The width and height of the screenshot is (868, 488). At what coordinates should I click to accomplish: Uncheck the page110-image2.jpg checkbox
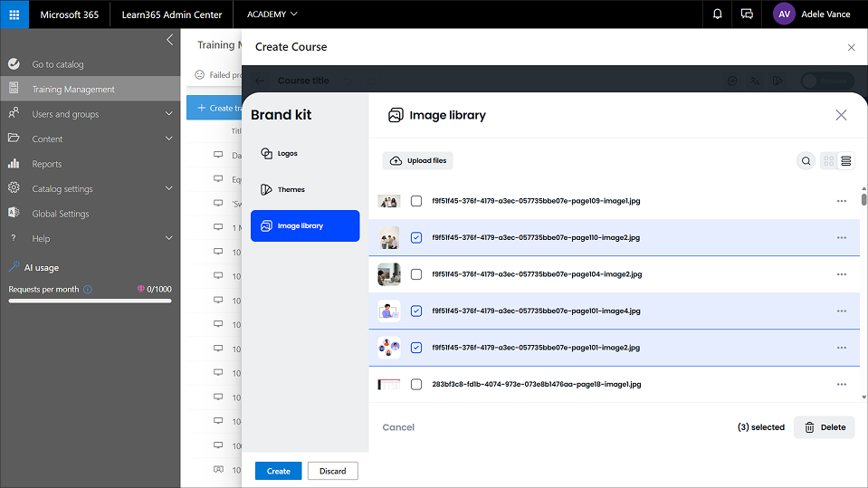pyautogui.click(x=416, y=238)
